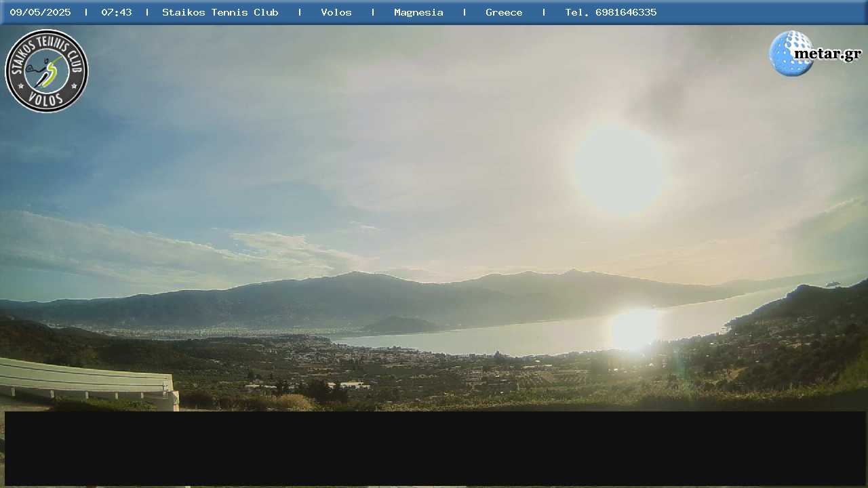The height and width of the screenshot is (488, 868).
Task: Click the date 09/05/2025 in header
Action: pos(40,12)
